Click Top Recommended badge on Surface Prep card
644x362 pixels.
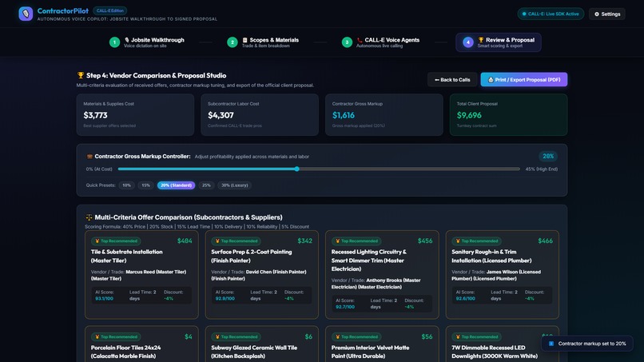coord(237,241)
